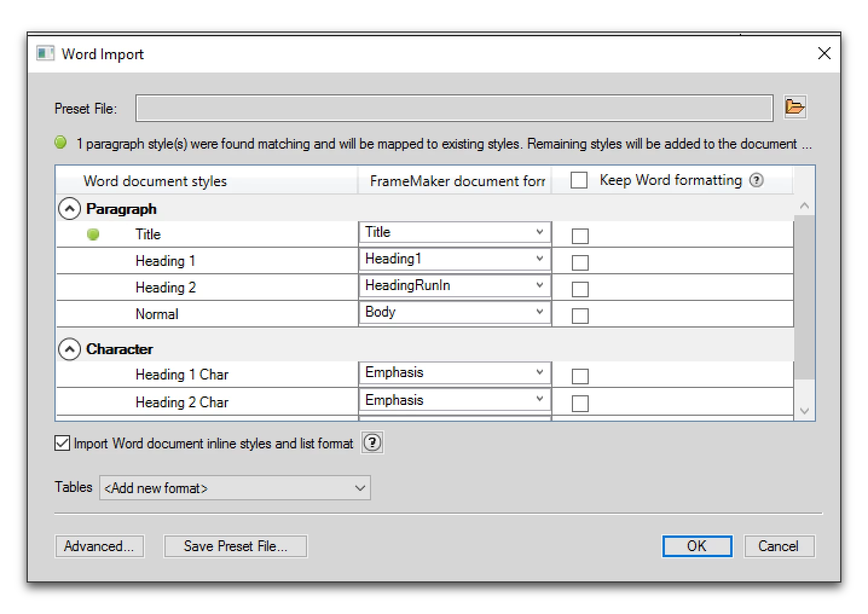Image resolution: width=868 pixels, height=614 pixels.
Task: Click the Tables label
Action: [x=74, y=487]
